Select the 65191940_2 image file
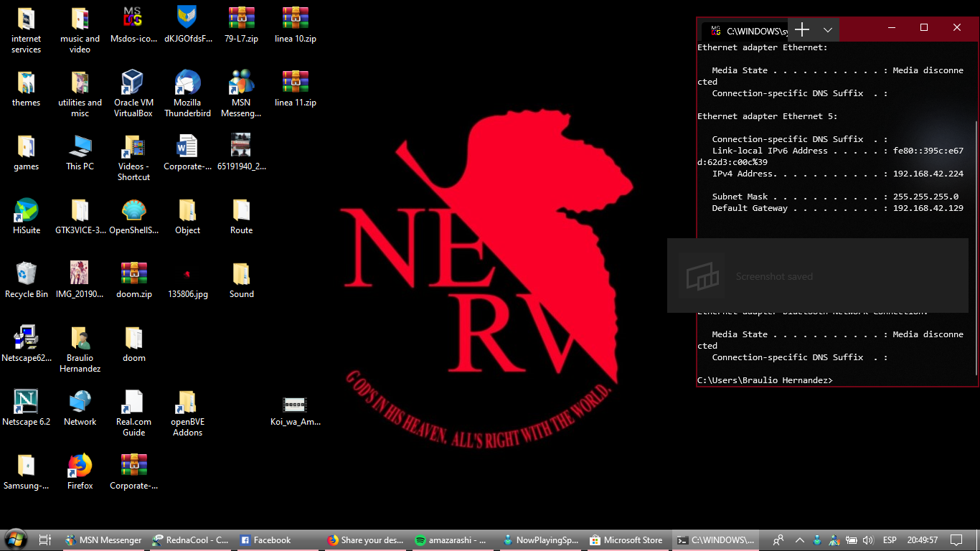The height and width of the screenshot is (551, 980). click(241, 145)
